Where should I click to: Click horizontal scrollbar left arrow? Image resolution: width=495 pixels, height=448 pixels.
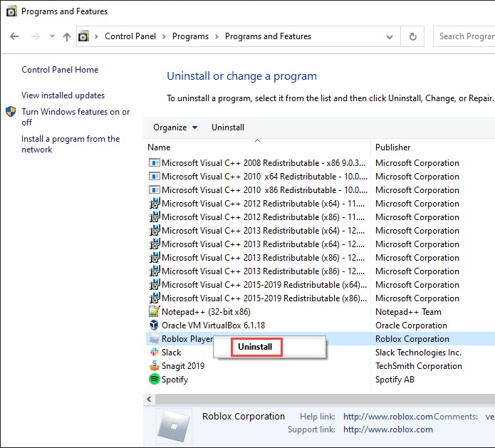pos(150,400)
